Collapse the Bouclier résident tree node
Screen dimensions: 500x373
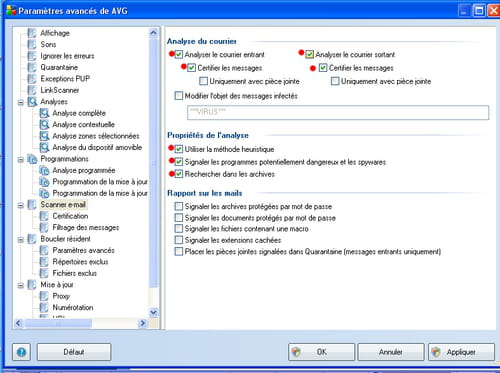point(21,240)
